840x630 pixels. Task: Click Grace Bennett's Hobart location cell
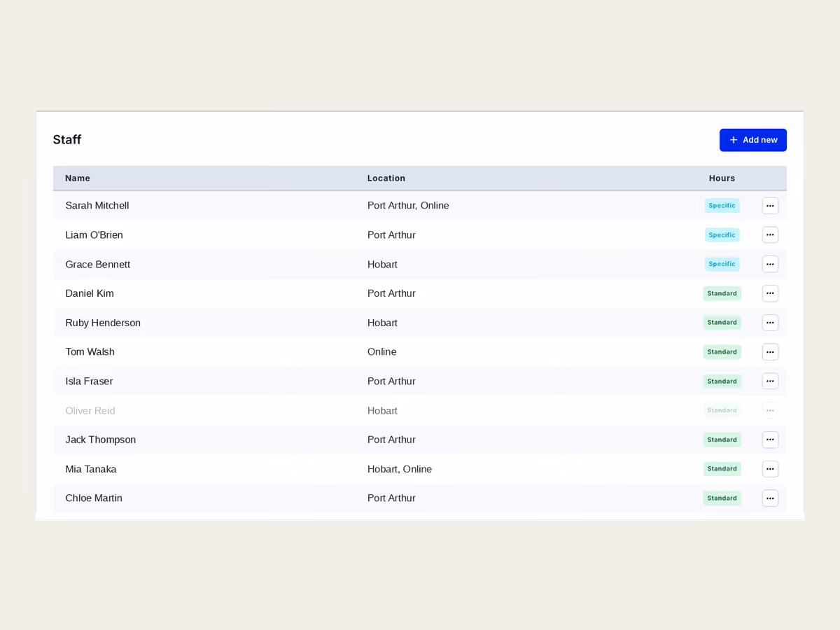point(382,265)
